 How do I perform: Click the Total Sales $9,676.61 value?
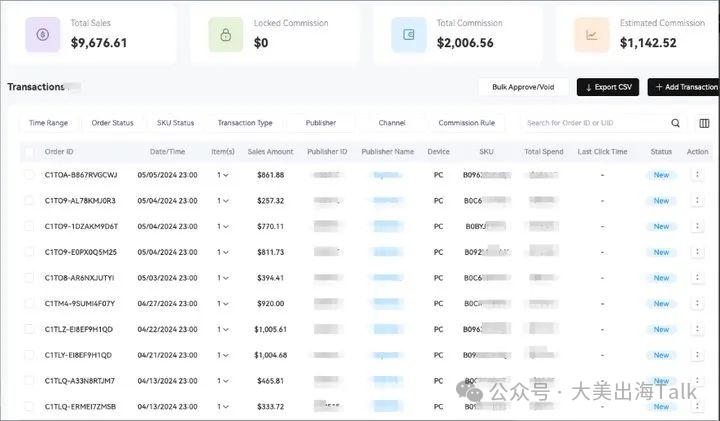[x=99, y=43]
